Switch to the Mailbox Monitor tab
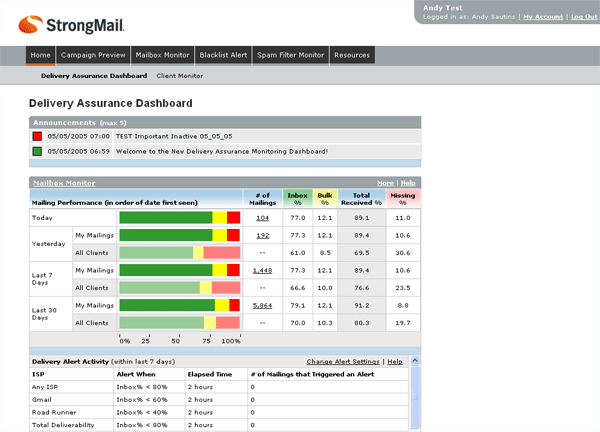This screenshot has height=432, width=600. [x=163, y=55]
